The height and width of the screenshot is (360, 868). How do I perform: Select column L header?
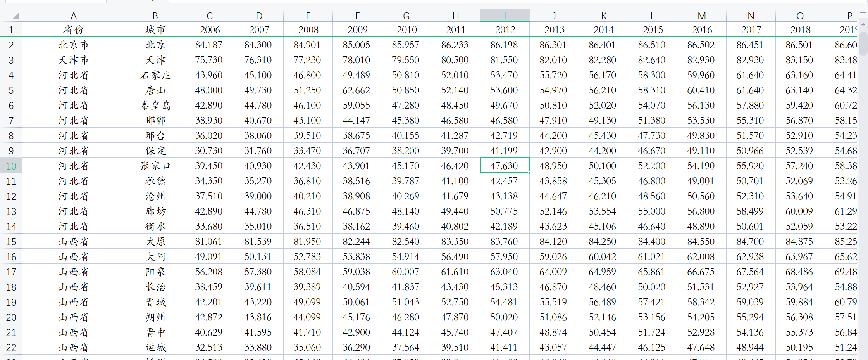pyautogui.click(x=653, y=16)
